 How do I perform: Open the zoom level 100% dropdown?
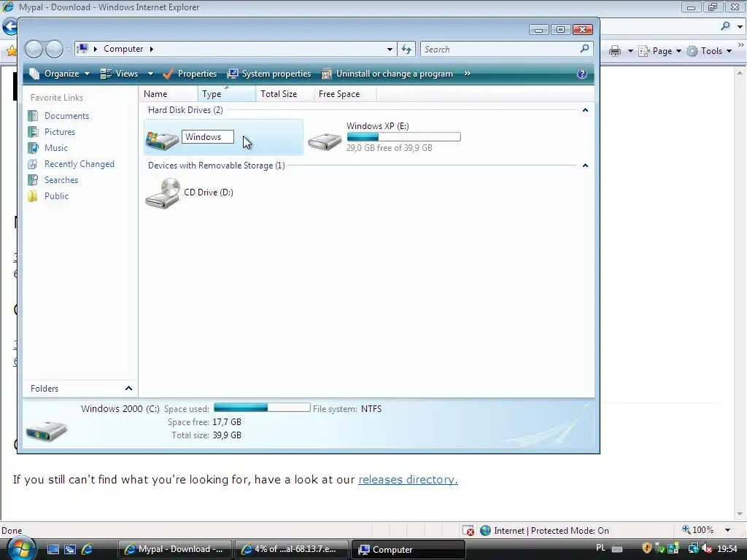coord(727,530)
